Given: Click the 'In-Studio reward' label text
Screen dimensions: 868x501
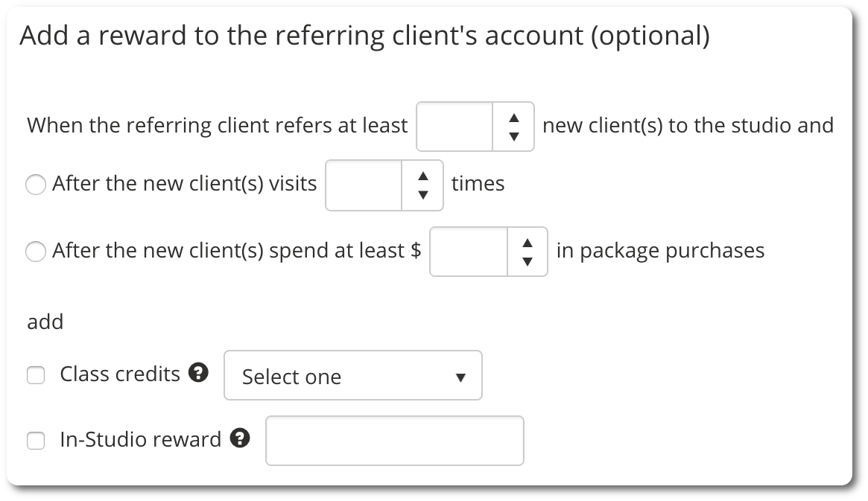Looking at the screenshot, I should point(141,439).
